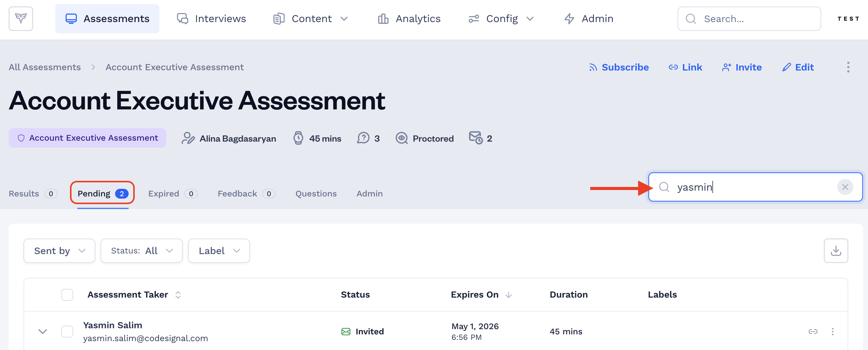This screenshot has width=868, height=350.
Task: Open the Label filter dropdown
Action: tap(219, 251)
